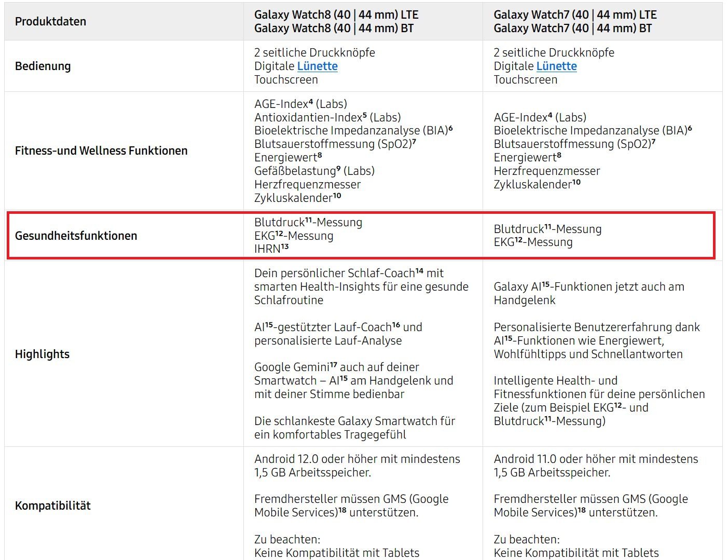Click Bioelektrische Impedanzanalyse in Watch8 column

[x=353, y=130]
